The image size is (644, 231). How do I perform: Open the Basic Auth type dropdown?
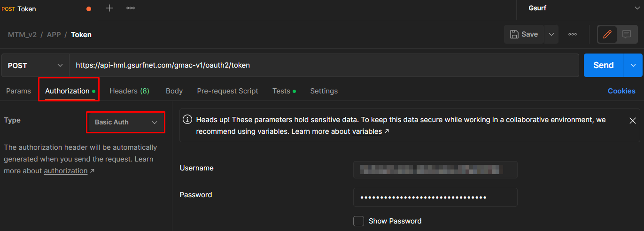tap(126, 122)
